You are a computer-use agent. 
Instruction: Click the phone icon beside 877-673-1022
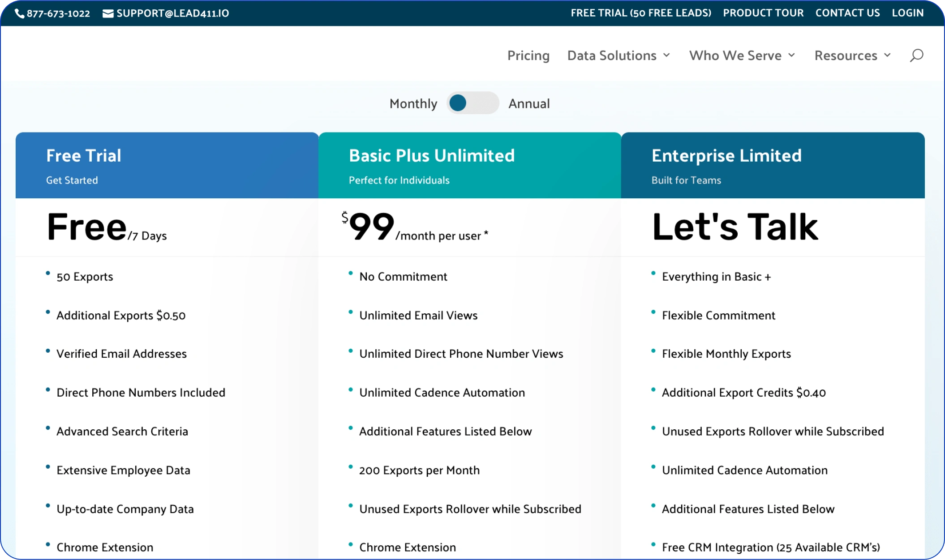point(20,13)
